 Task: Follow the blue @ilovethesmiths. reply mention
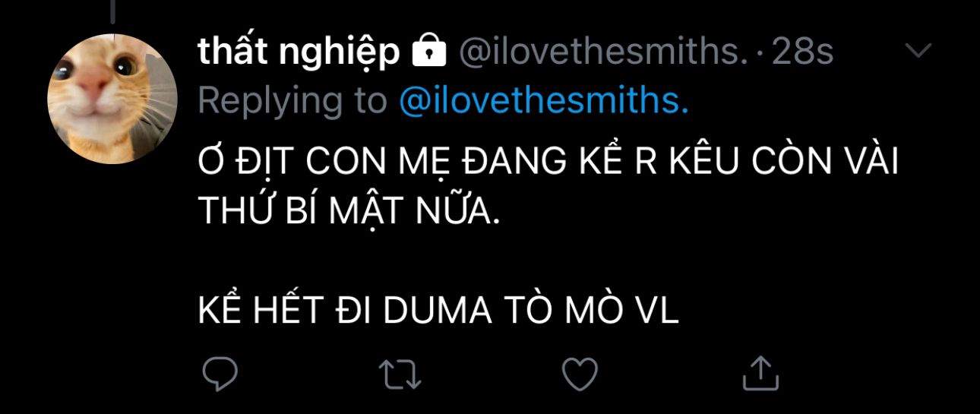[544, 101]
